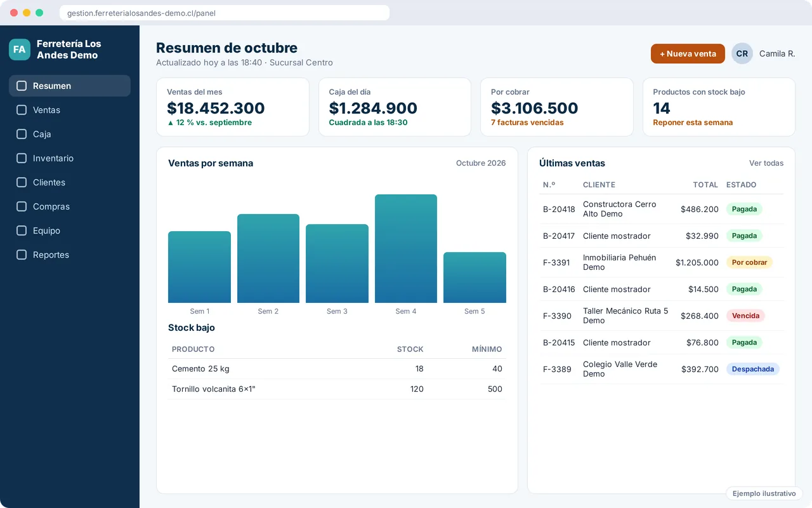
Task: Click the Pagada badge for B-20417
Action: pyautogui.click(x=744, y=236)
